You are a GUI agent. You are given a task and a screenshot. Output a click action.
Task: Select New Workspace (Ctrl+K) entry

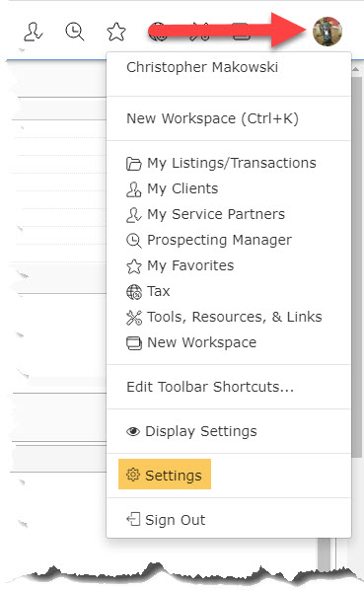coord(212,118)
